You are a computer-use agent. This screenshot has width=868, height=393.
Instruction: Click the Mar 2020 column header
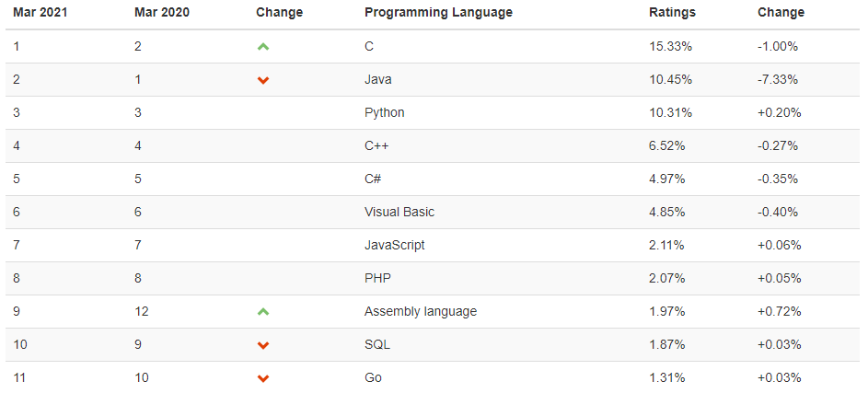pyautogui.click(x=162, y=13)
